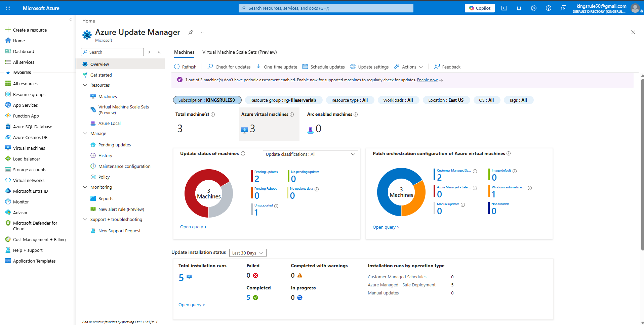
Task: Open the more options ellipsis beside title
Action: pos(202,32)
